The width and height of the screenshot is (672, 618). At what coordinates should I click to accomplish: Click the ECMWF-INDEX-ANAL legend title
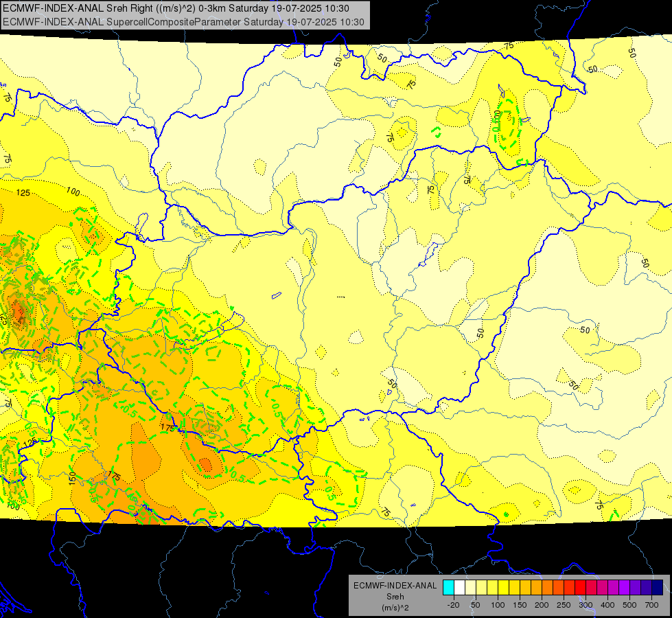point(395,586)
